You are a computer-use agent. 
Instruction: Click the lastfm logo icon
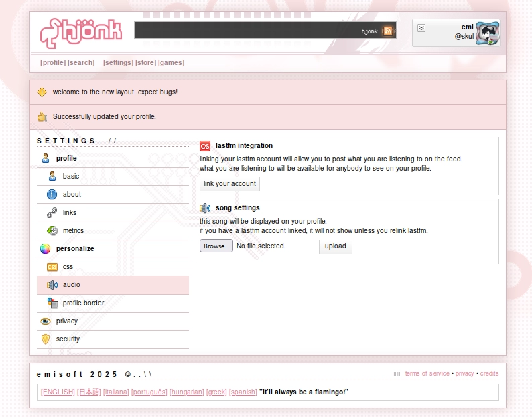[x=205, y=146]
